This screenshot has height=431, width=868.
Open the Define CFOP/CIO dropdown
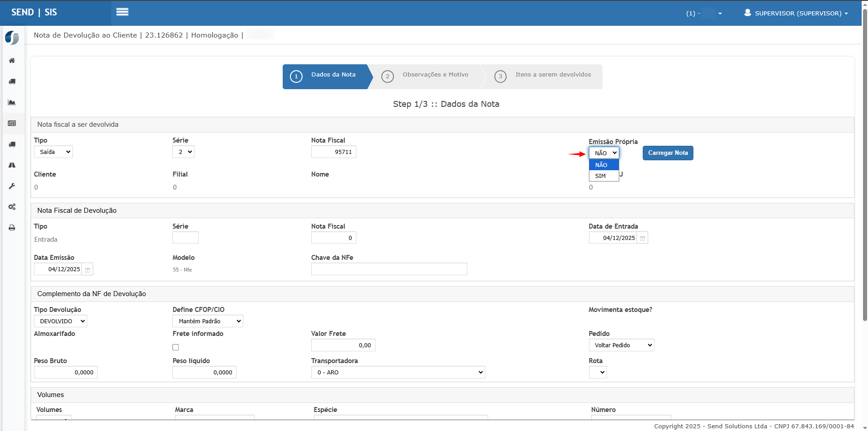pos(208,321)
